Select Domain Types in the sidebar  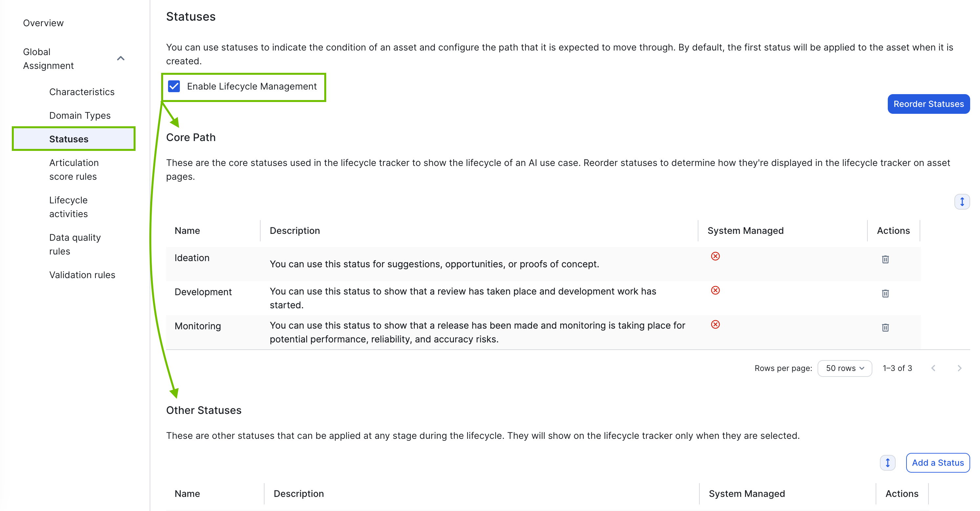click(80, 115)
